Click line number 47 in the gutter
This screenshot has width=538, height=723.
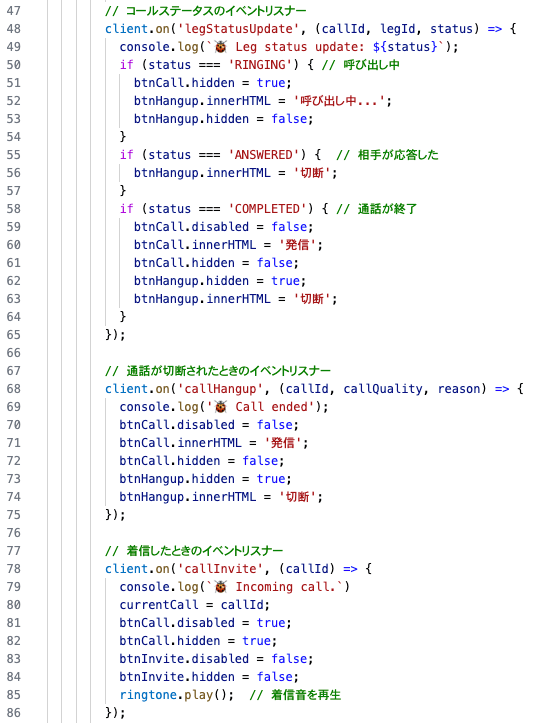coord(14,11)
